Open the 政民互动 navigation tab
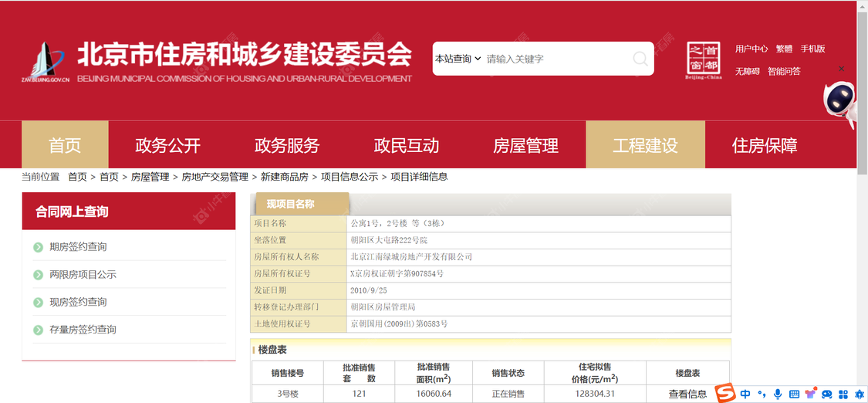868x403 pixels. point(407,145)
